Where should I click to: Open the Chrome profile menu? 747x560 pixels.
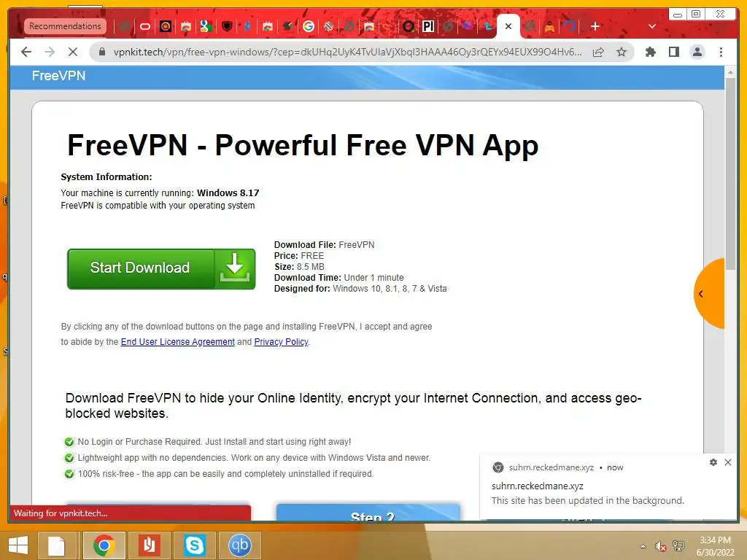tap(697, 52)
